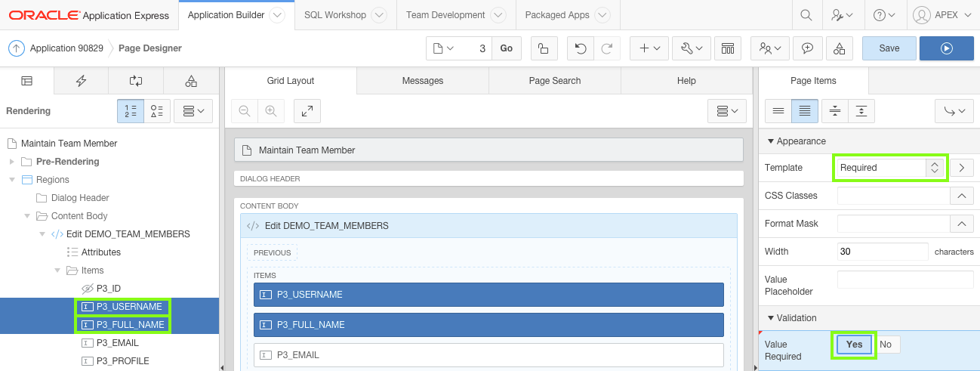Select P3_EMAIL item in grid layout
Viewport: 980px width, 371px height.
(x=488, y=355)
